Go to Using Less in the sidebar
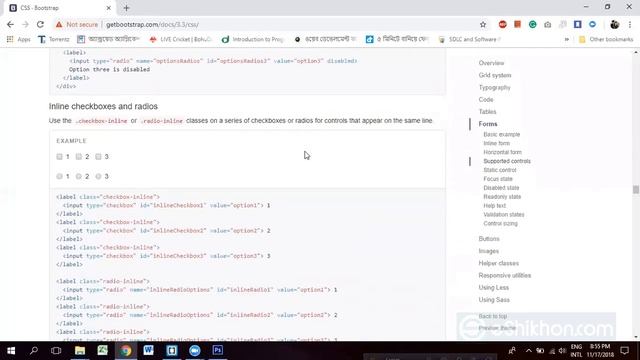This screenshot has width=640, height=360. coord(493,288)
